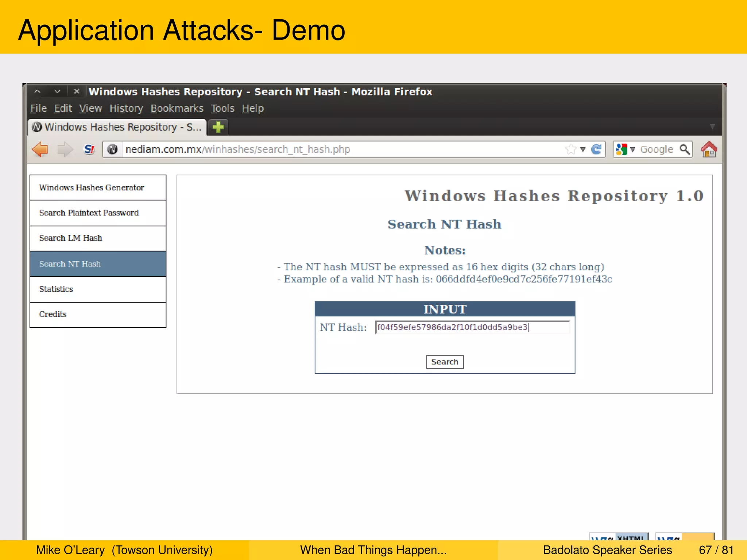Open a new tab with the plus icon

[218, 127]
